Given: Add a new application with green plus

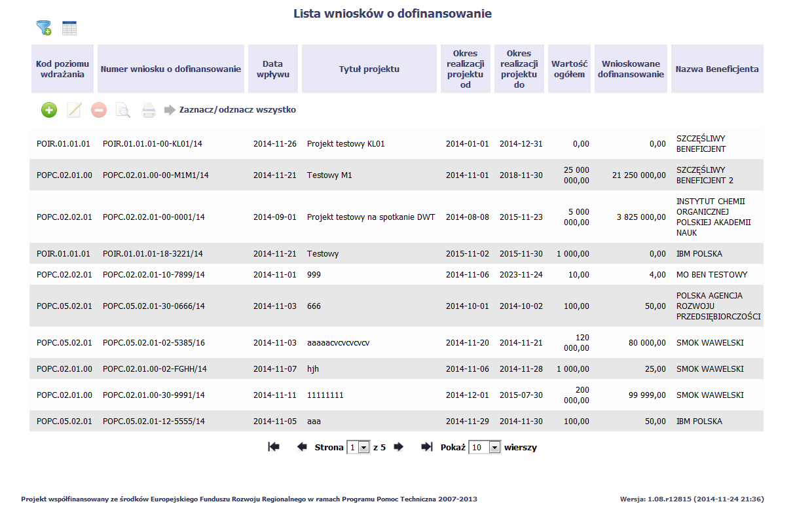Looking at the screenshot, I should (49, 110).
